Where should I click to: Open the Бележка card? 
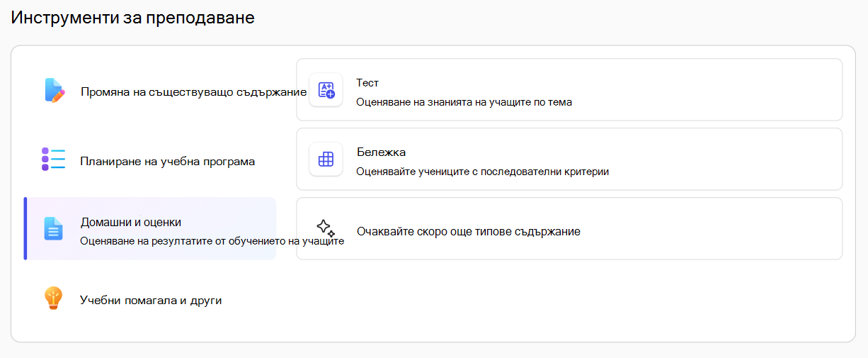(x=569, y=160)
